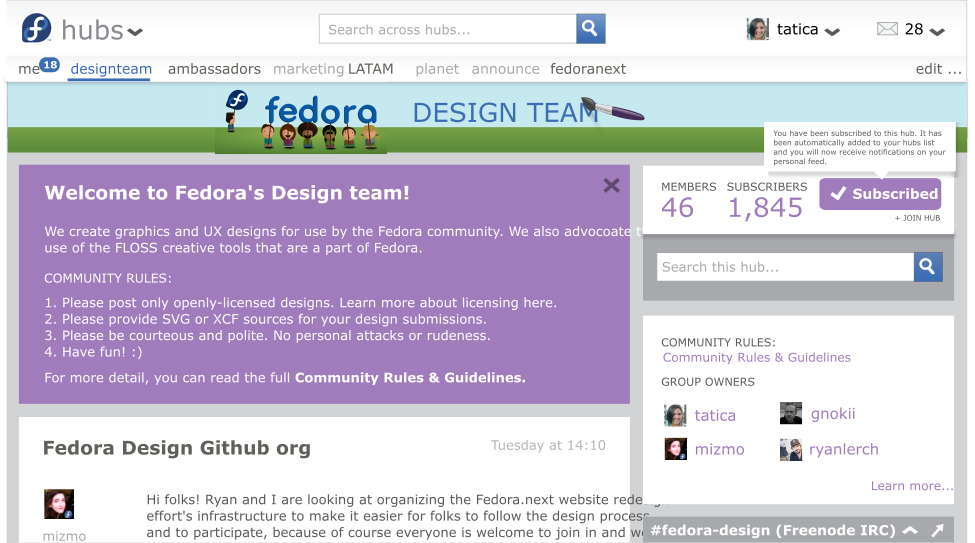Image resolution: width=975 pixels, height=543 pixels.
Task: Open ryanlerch's profile link
Action: pyautogui.click(x=843, y=450)
